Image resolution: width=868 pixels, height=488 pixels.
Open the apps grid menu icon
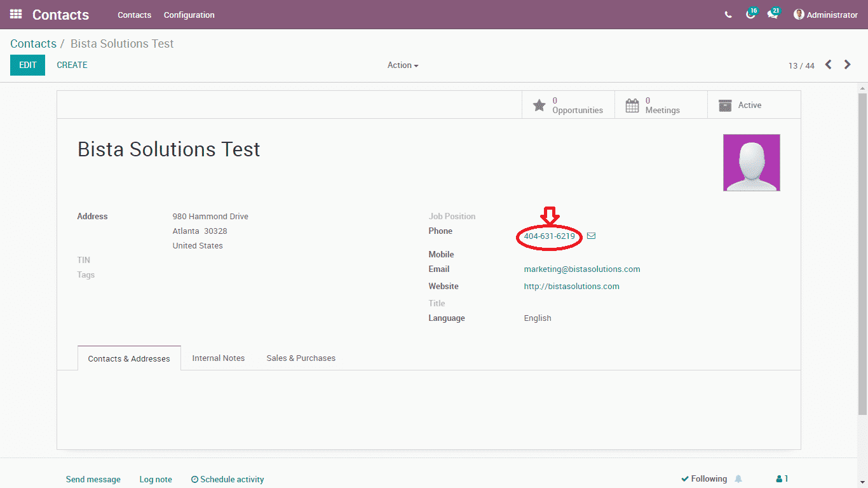click(16, 14)
